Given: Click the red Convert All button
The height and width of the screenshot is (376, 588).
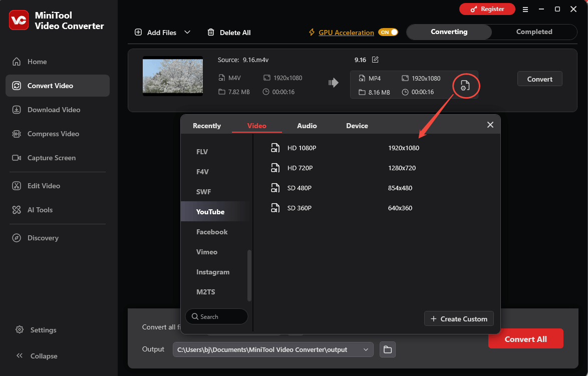Looking at the screenshot, I should tap(525, 338).
